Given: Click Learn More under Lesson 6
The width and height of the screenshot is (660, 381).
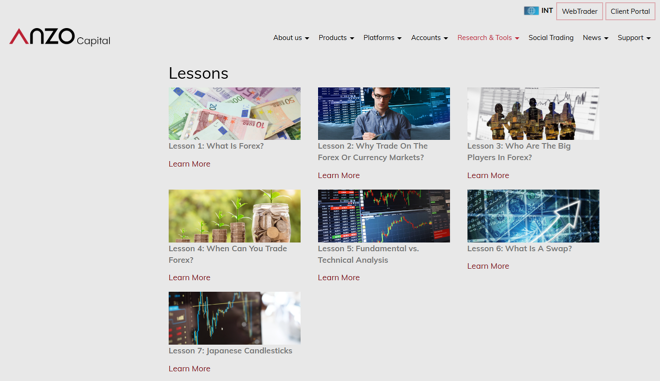Looking at the screenshot, I should click(x=488, y=266).
